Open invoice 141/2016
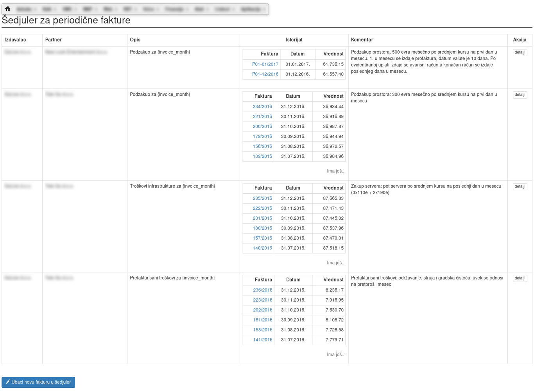Viewport: 534px width, 392px height. (263, 340)
